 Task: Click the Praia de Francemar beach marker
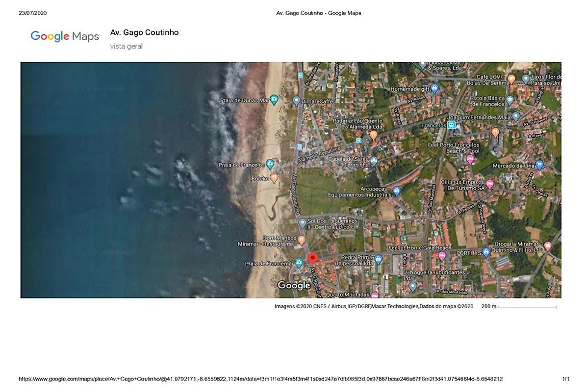coord(299,263)
